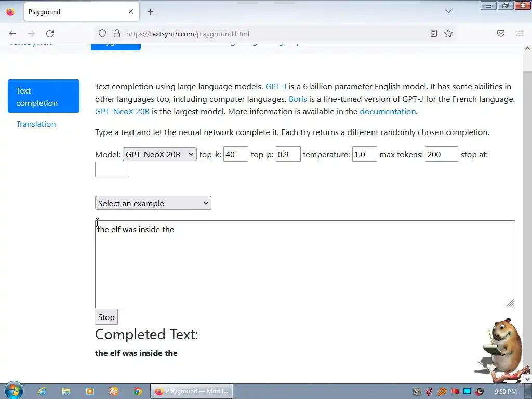Viewport: 532px width, 399px height.
Task: Launch Internet Explorer from the taskbar
Action: pyautogui.click(x=42, y=391)
